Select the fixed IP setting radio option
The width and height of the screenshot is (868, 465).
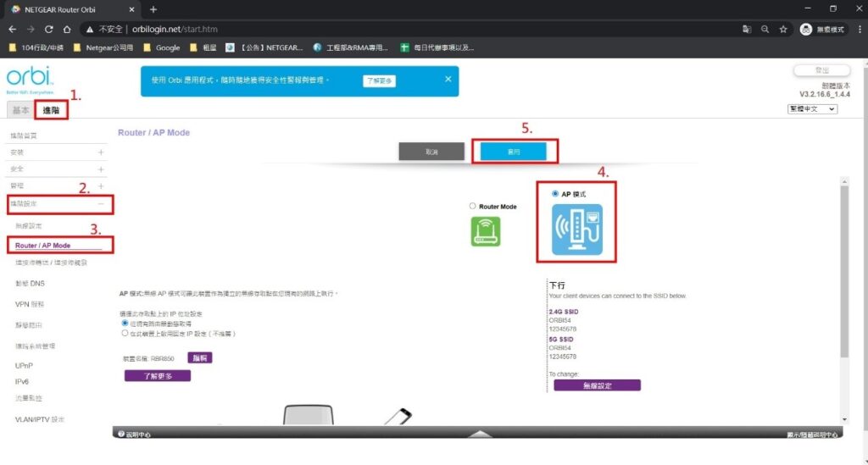point(125,334)
